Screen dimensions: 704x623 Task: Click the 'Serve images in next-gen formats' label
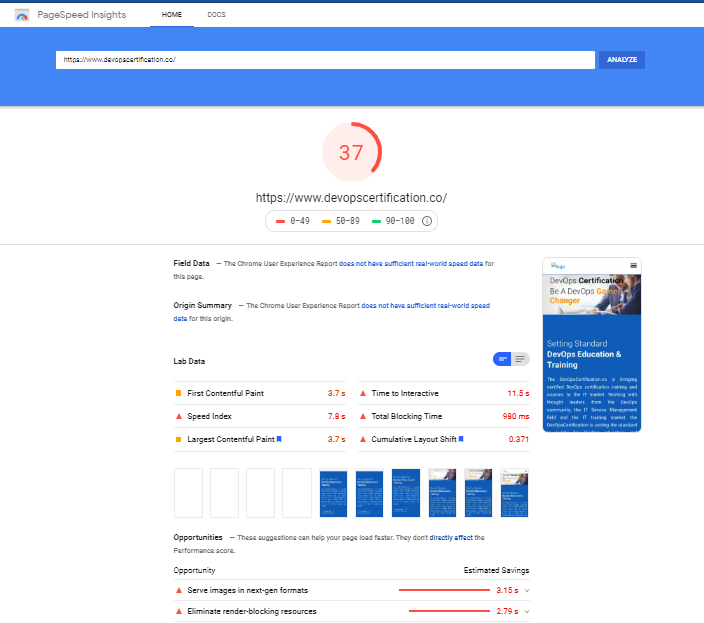point(248,590)
